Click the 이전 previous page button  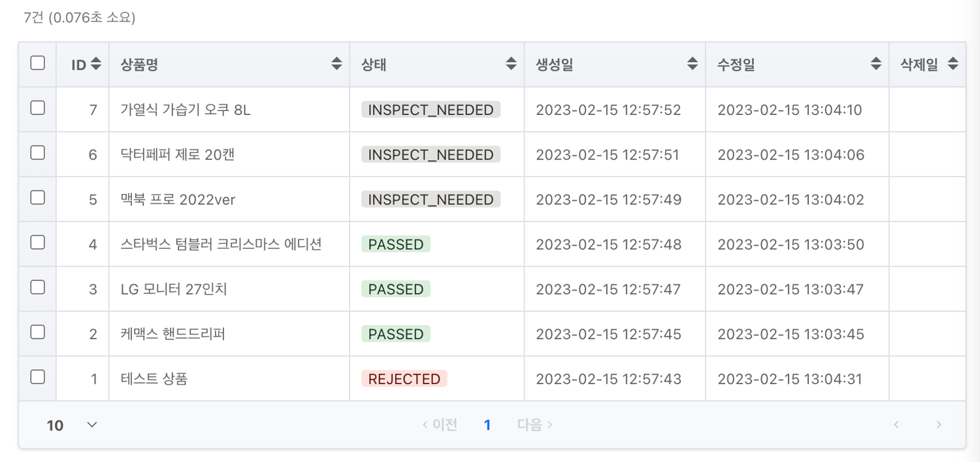(x=440, y=425)
